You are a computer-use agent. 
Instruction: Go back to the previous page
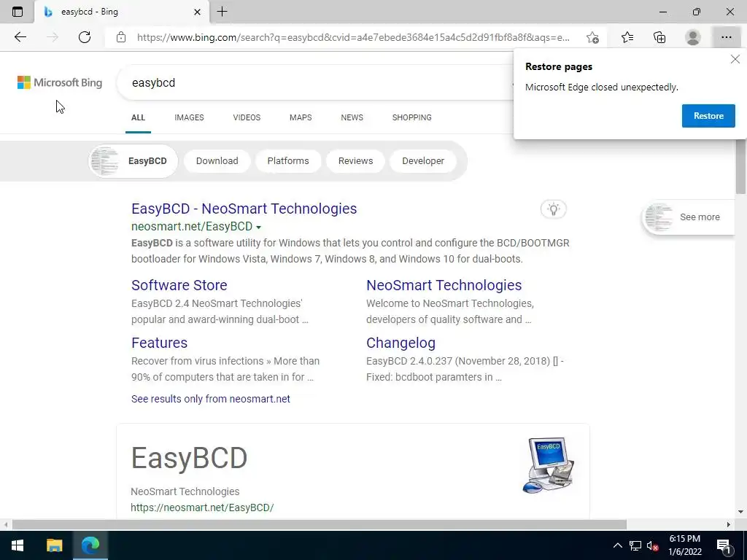tap(20, 37)
